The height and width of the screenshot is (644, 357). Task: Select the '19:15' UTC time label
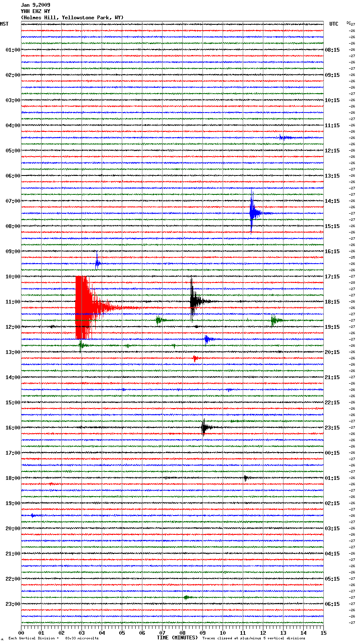pos(332,327)
